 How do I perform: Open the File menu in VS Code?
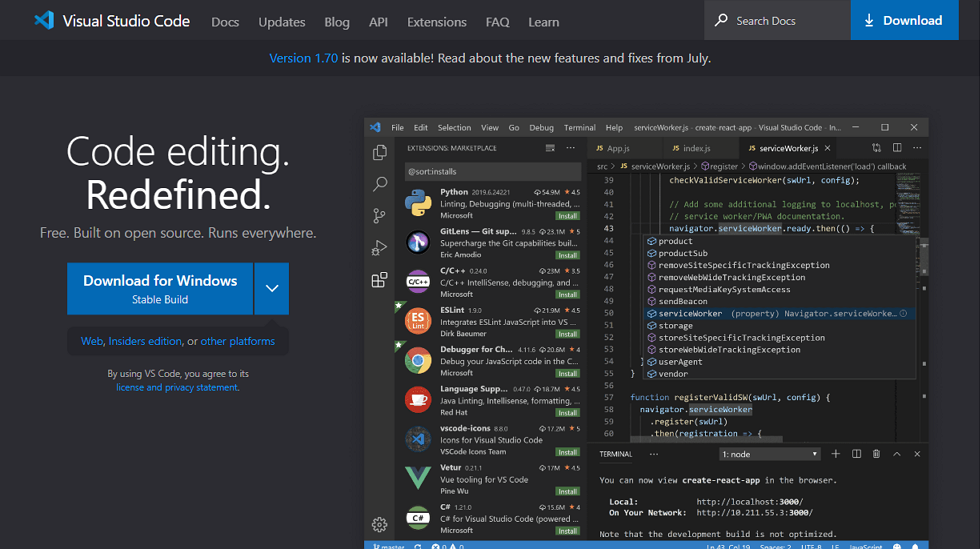(x=398, y=128)
